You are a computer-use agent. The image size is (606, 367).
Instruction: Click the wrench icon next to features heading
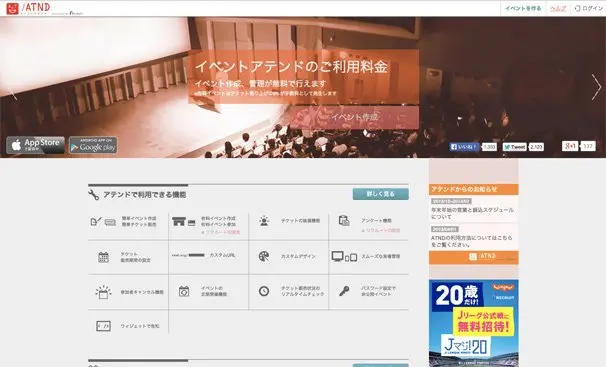(94, 194)
